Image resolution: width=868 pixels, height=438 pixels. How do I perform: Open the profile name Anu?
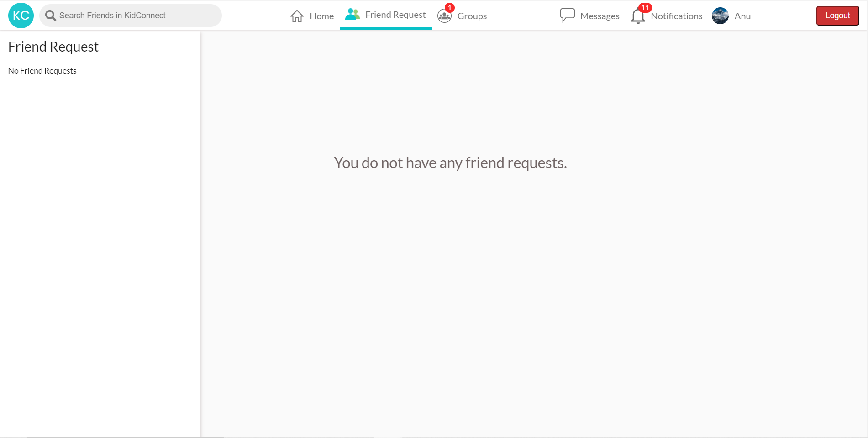coord(742,16)
